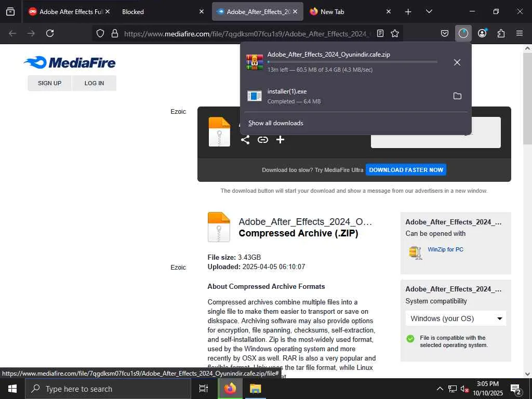Viewport: 532px width, 399px height.
Task: Go to the MediaFire logo home
Action: tap(70, 62)
